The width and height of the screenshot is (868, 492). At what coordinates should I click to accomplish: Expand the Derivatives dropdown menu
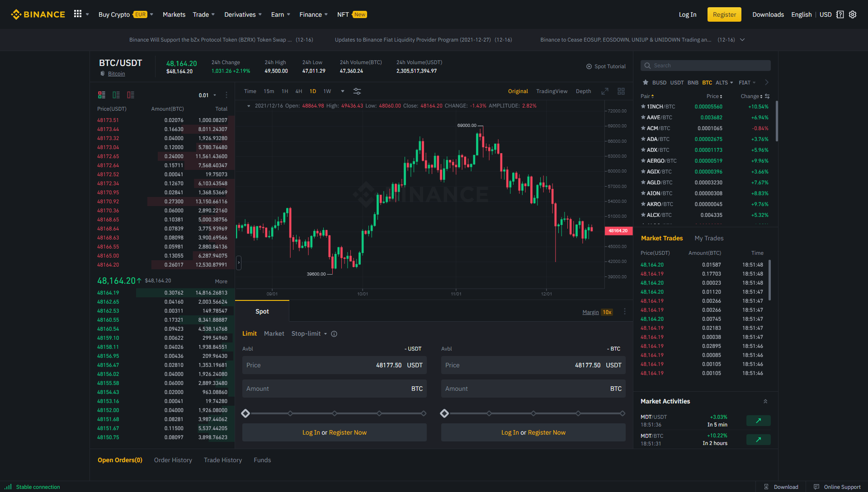(x=243, y=14)
